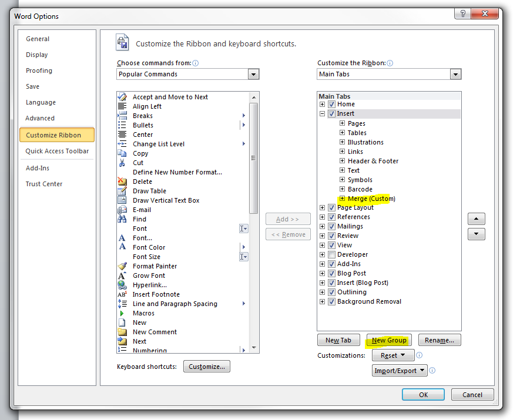Expand the Tables group
Image resolution: width=520 pixels, height=420 pixels.
click(x=342, y=133)
